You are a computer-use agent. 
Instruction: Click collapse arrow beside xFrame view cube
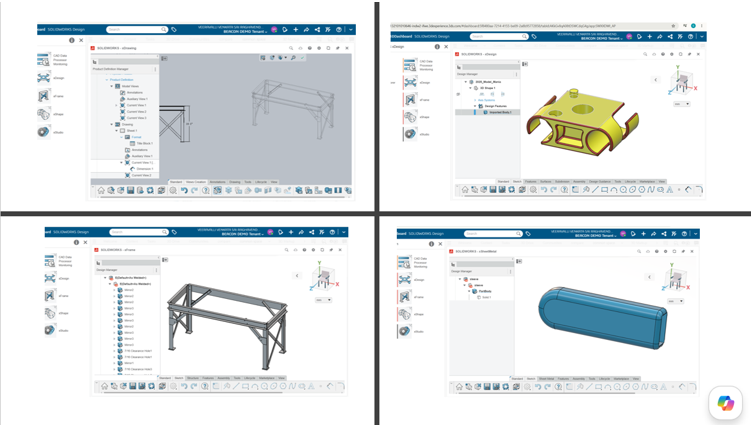[297, 276]
